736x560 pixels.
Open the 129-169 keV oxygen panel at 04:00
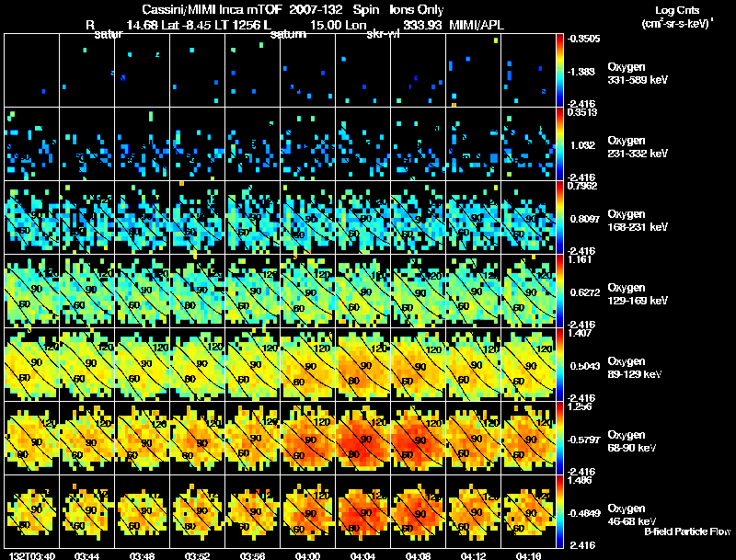307,291
